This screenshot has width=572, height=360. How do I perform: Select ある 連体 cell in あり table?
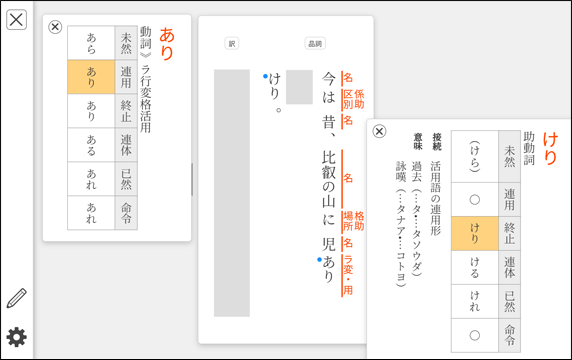(x=91, y=145)
